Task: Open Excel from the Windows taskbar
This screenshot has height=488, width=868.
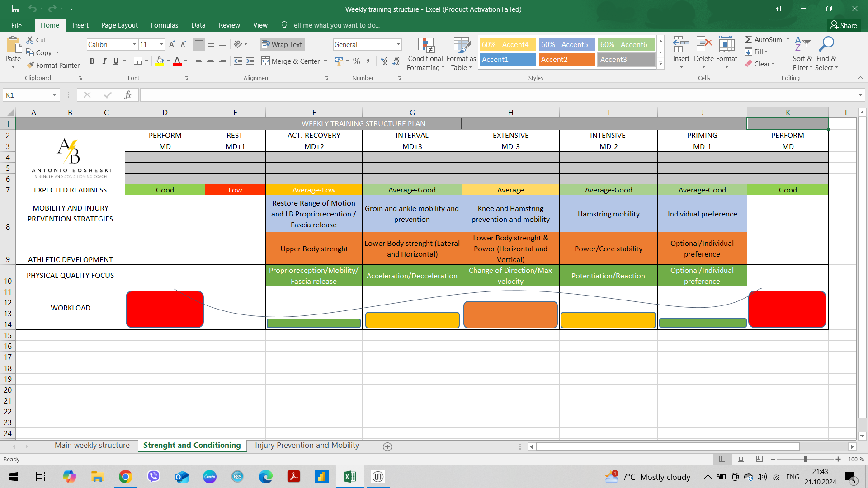Action: click(x=349, y=477)
